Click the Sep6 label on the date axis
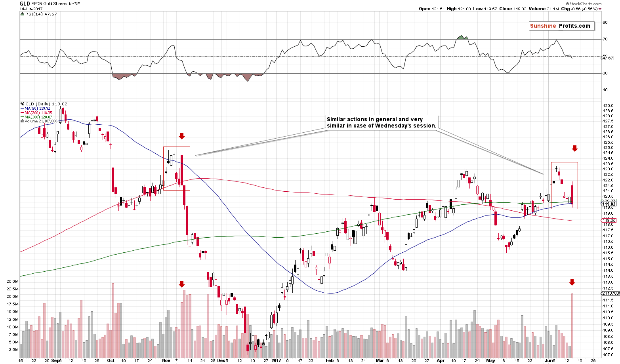The image size is (620, 364). tap(56, 361)
